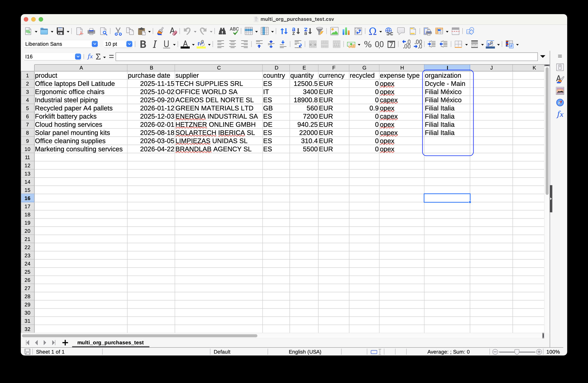Insert Hyperlink globe icon
Image resolution: width=588 pixels, height=383 pixels.
389,31
